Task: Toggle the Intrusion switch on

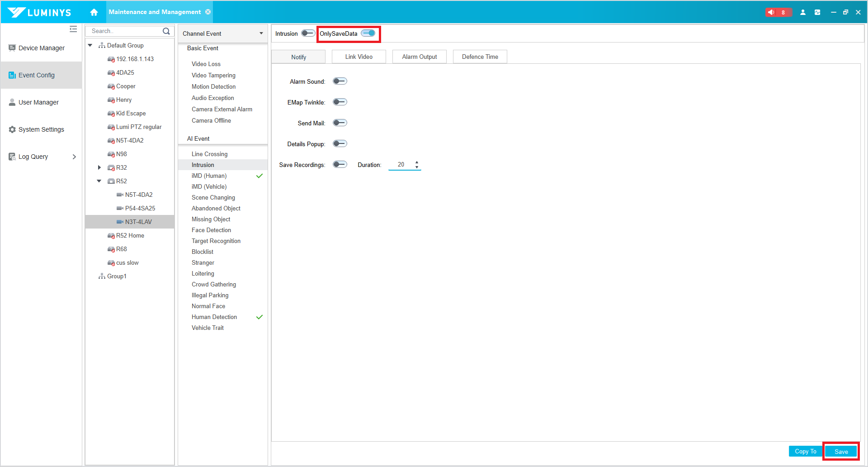Action: coord(308,33)
